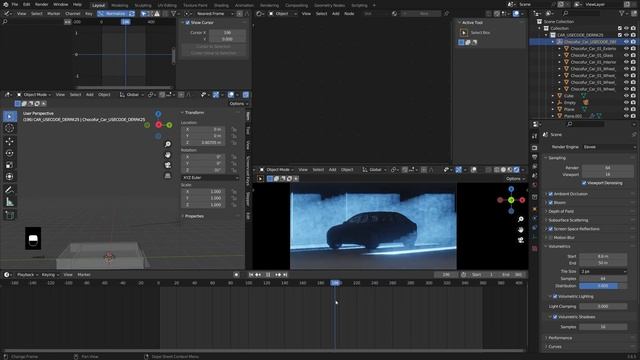
Task: Click the Location Z value field
Action: [x=203, y=142]
